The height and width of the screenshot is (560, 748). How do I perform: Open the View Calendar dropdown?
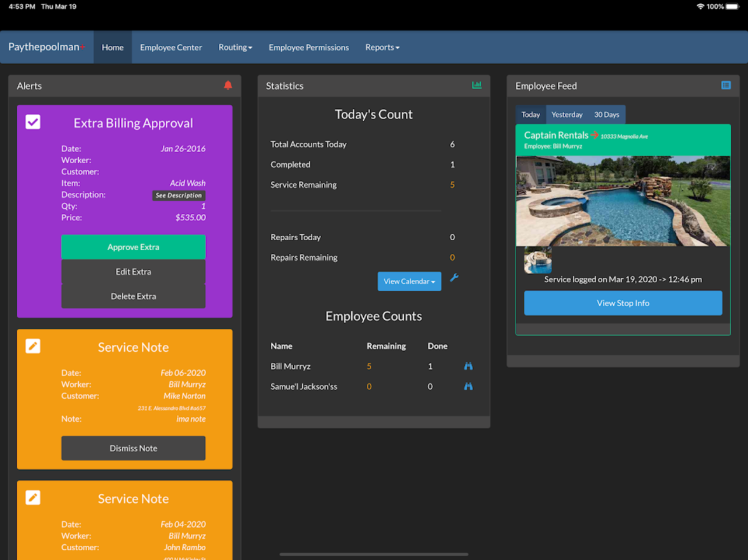[x=409, y=281]
